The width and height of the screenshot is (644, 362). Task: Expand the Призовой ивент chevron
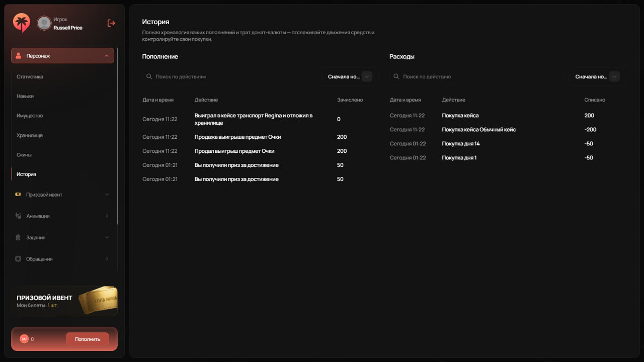(107, 195)
